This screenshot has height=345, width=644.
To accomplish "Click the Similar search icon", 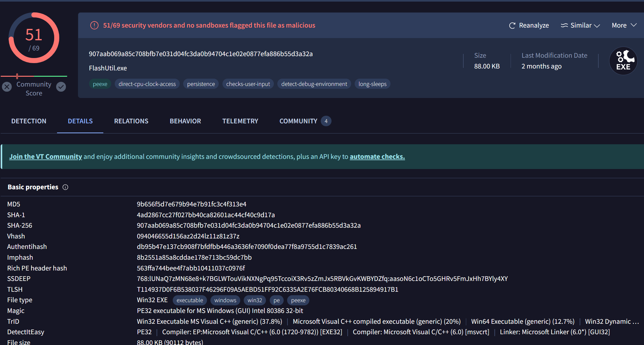I will pos(564,25).
